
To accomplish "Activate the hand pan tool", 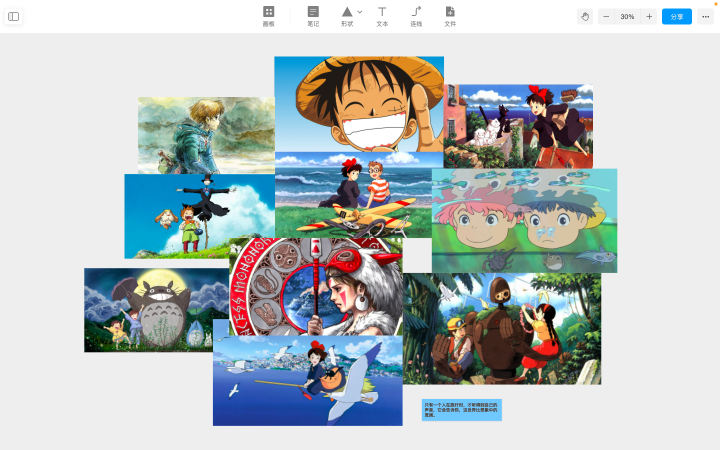I will pyautogui.click(x=585, y=17).
